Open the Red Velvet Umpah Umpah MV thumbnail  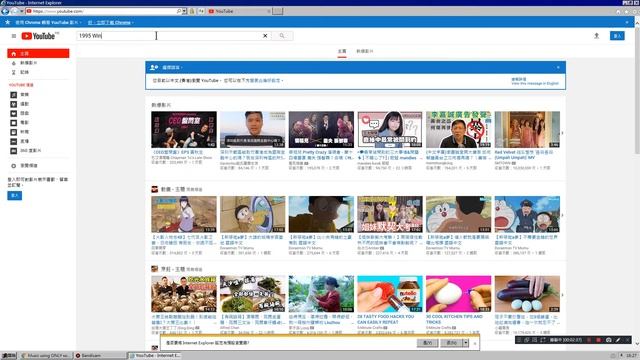(527, 130)
